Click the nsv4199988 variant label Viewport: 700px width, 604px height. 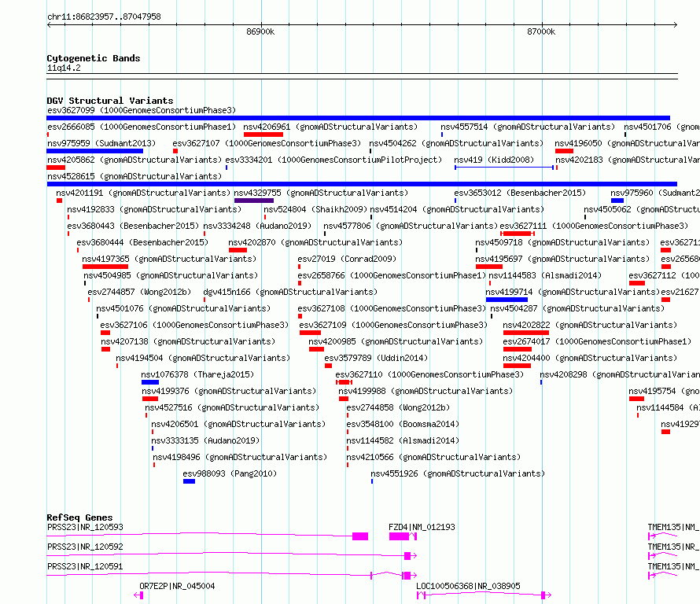click(x=426, y=391)
